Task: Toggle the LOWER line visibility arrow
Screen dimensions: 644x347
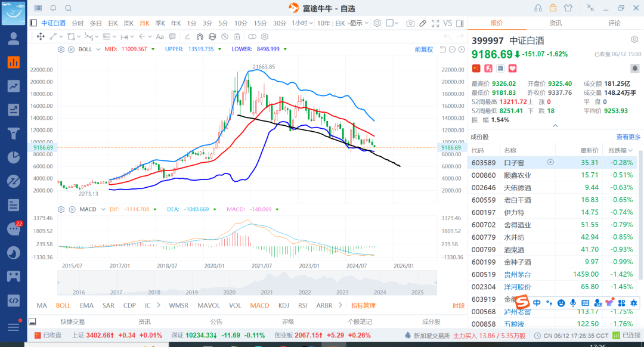Action: coord(285,49)
